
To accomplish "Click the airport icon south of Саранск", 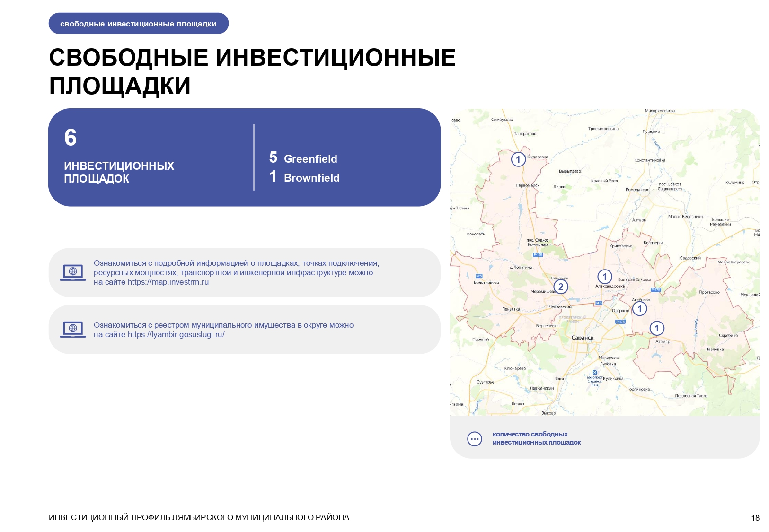I will (x=595, y=373).
